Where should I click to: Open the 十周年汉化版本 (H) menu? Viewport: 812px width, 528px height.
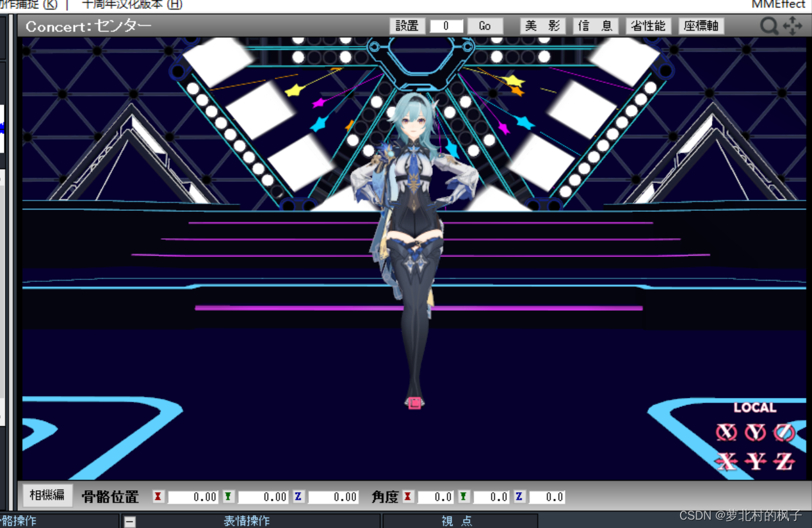point(132,4)
